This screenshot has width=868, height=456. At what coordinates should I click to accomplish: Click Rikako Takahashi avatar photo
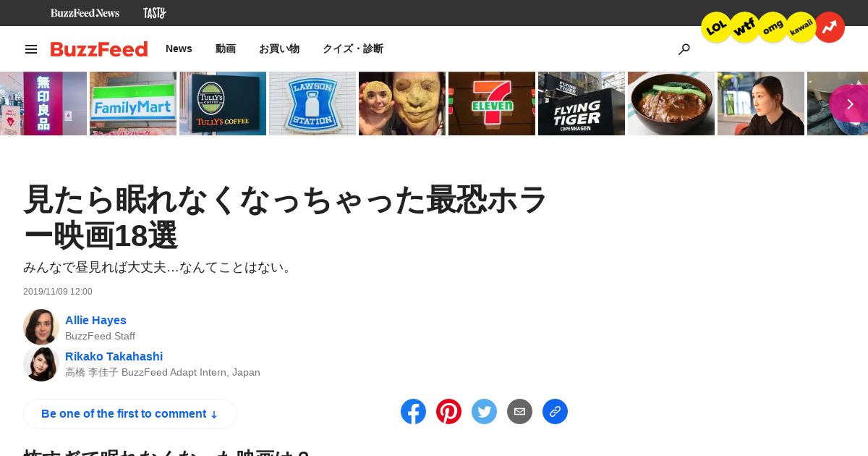[x=41, y=363]
